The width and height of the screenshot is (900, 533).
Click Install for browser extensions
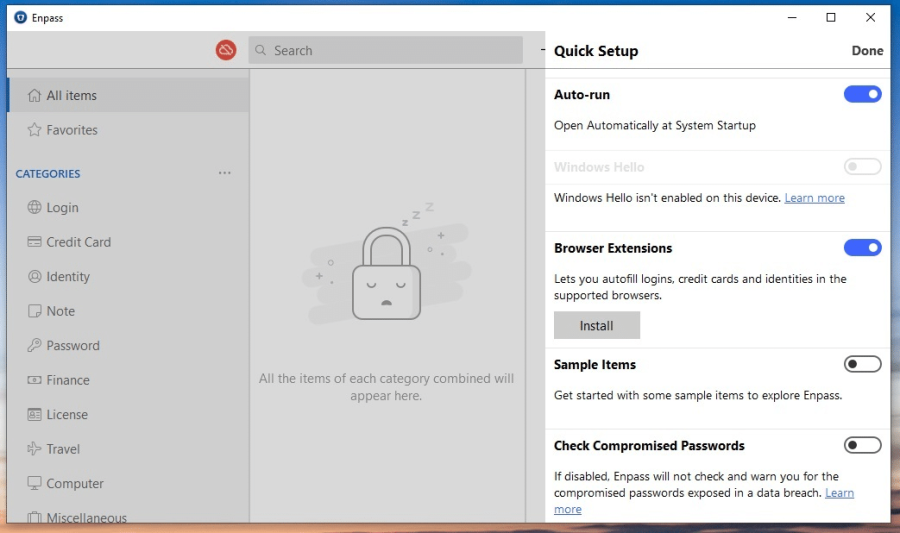coord(596,325)
